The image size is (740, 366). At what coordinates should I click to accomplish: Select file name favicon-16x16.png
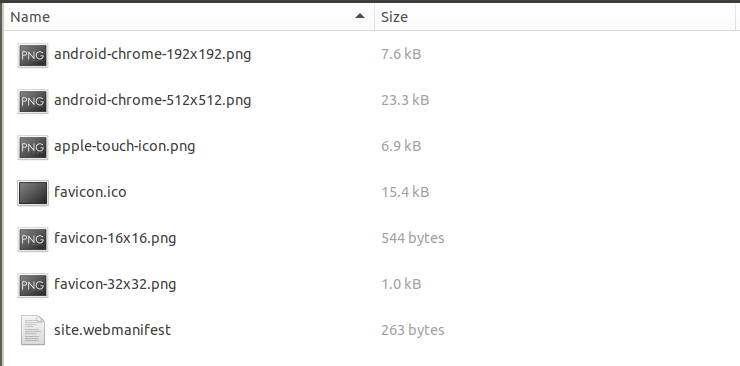(x=115, y=238)
